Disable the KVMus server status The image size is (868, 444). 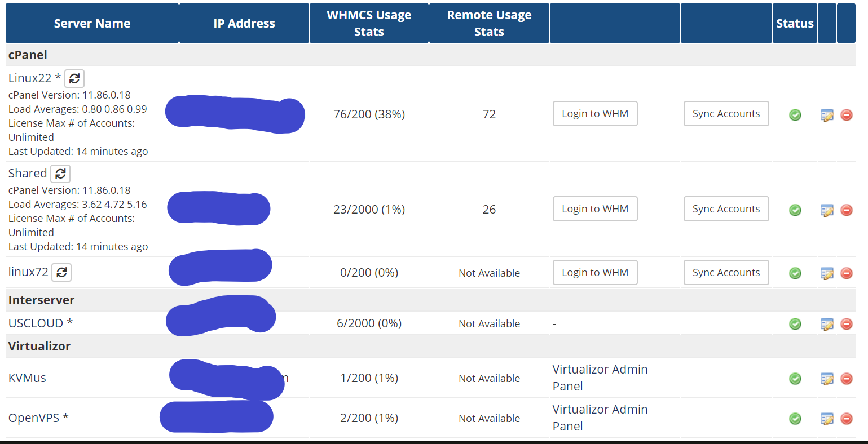coord(795,379)
